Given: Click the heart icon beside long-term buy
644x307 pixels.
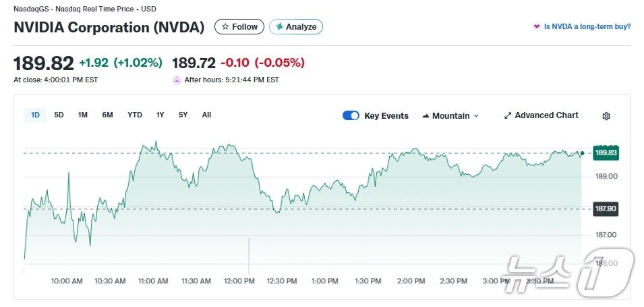Looking at the screenshot, I should pos(537,27).
